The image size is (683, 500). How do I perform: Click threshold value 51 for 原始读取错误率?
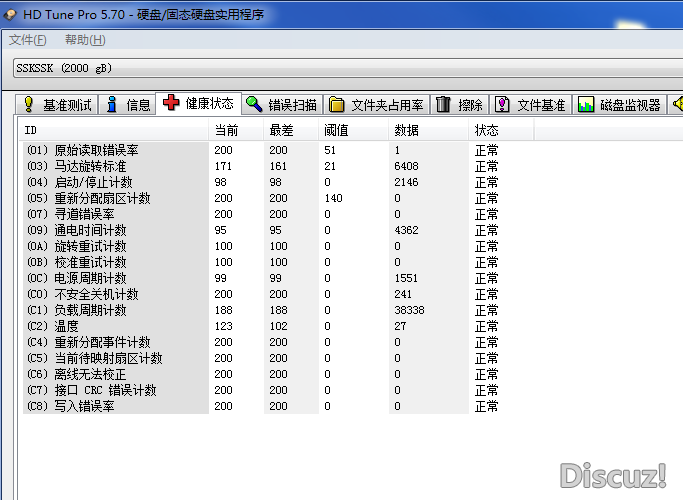click(x=330, y=150)
